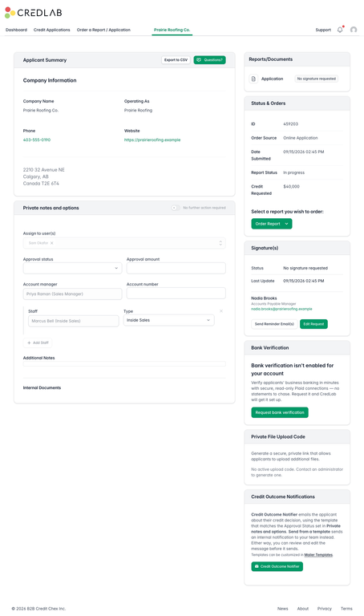The height and width of the screenshot is (616, 364).
Task: Open the Mailer Templates link
Action: [x=318, y=555]
